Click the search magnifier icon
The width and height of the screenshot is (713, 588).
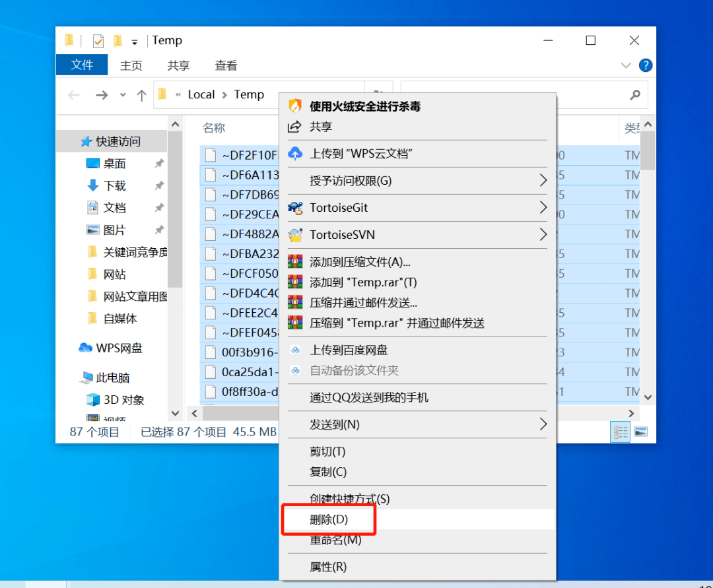coord(635,94)
